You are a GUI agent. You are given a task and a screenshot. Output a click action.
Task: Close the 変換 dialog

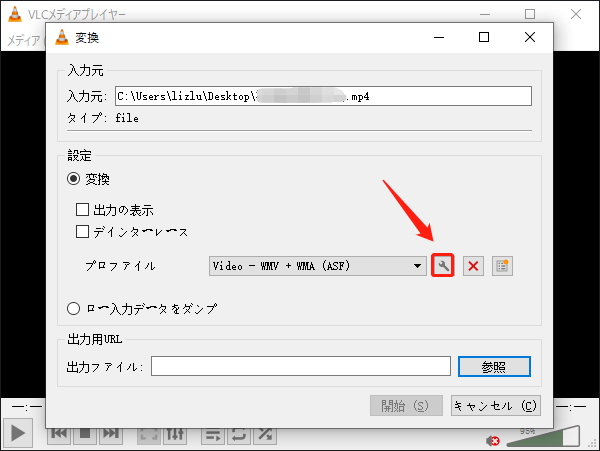tap(530, 37)
